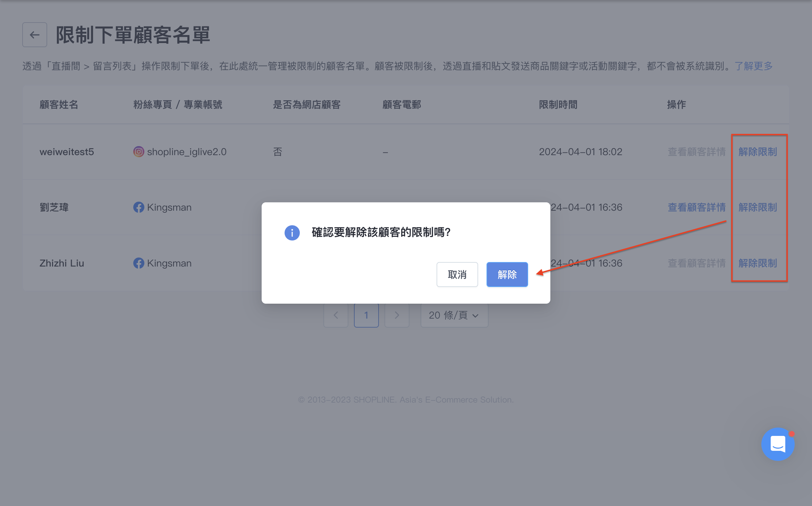
Task: Click the 顧客姓名 column header
Action: (x=59, y=104)
